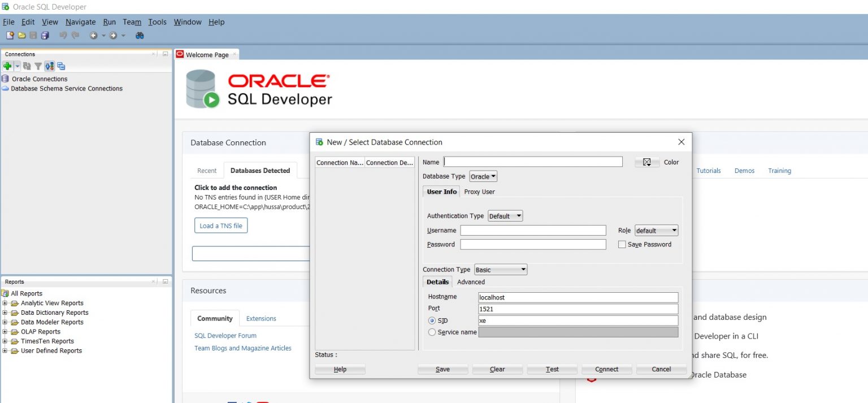The width and height of the screenshot is (868, 403).
Task: Open the Team menu
Action: pos(132,22)
